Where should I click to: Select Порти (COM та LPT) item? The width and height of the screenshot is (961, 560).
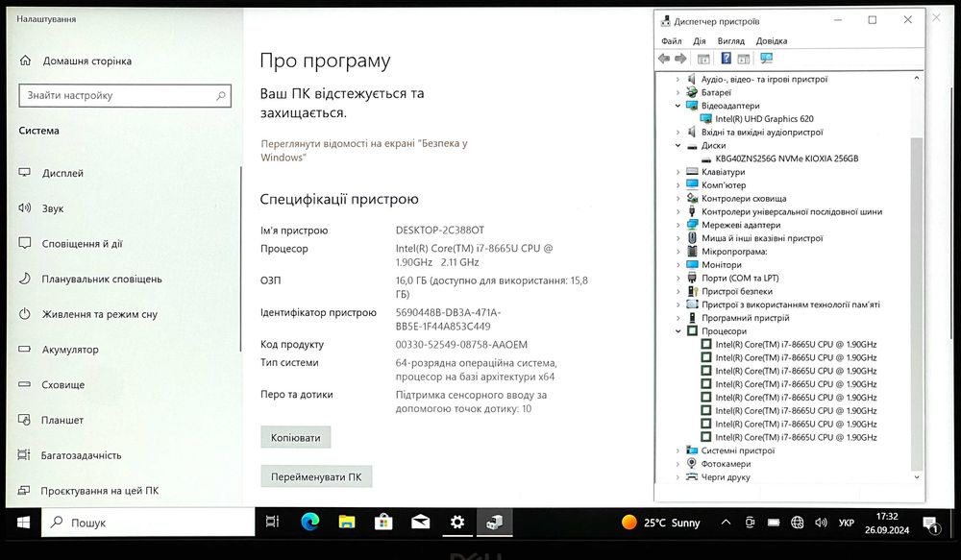pos(740,279)
